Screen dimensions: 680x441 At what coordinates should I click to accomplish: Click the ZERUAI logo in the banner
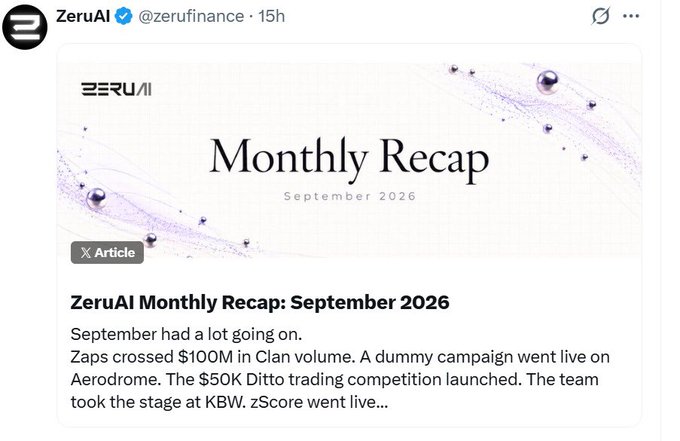pos(116,89)
